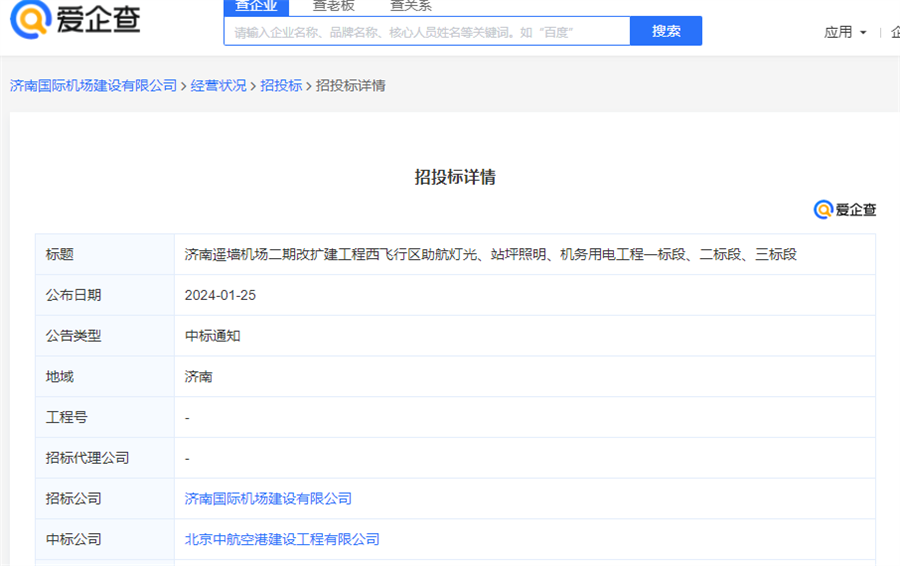Open 北京中航空港建设工程有限公司 winning bidder link

point(282,540)
